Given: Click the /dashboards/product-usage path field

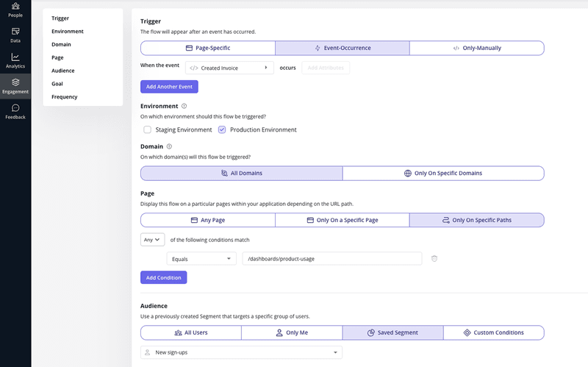Looking at the screenshot, I should (332, 259).
